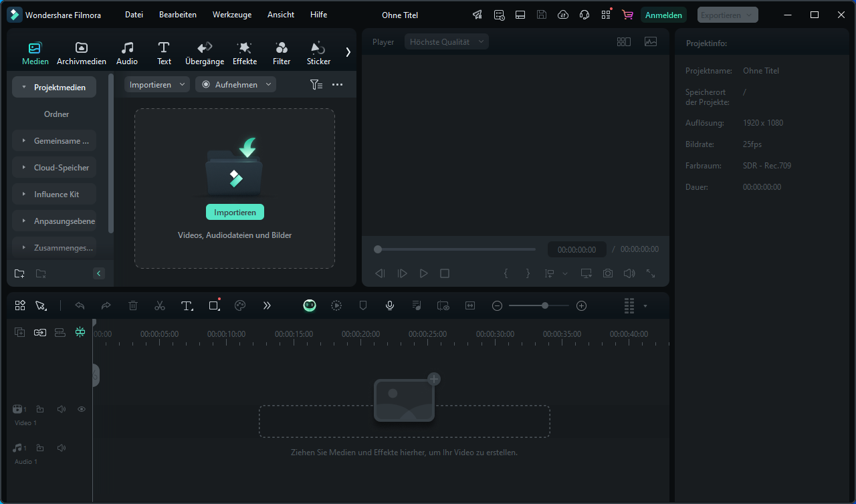Select the timeline text tool icon
Viewport: 856px width, 504px height.
(187, 305)
